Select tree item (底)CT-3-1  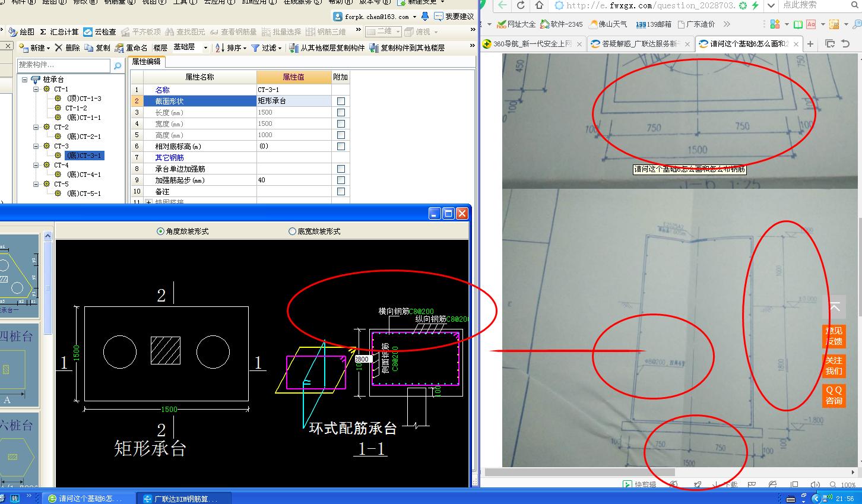tap(84, 156)
